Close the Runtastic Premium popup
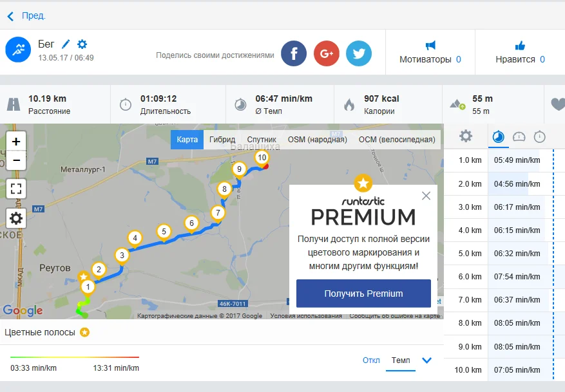 click(x=426, y=196)
